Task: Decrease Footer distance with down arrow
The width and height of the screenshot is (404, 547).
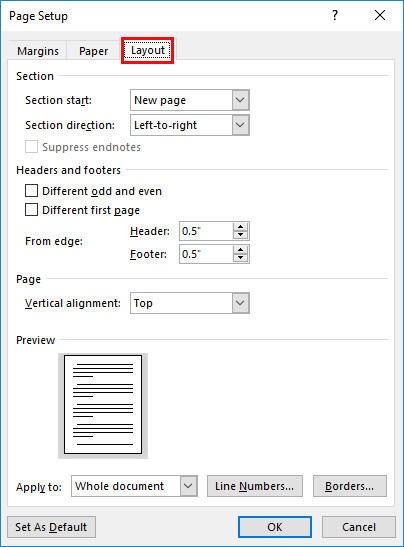Action: [240, 258]
